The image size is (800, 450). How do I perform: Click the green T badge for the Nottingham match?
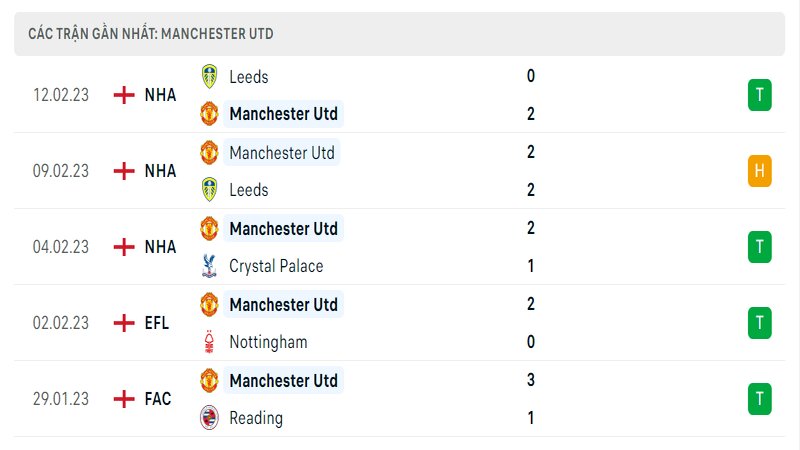[760, 322]
